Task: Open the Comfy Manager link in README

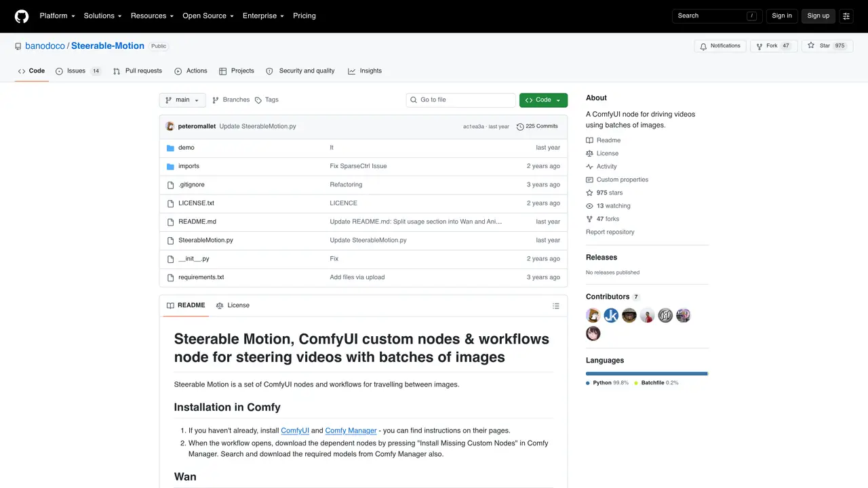Action: [x=351, y=430]
